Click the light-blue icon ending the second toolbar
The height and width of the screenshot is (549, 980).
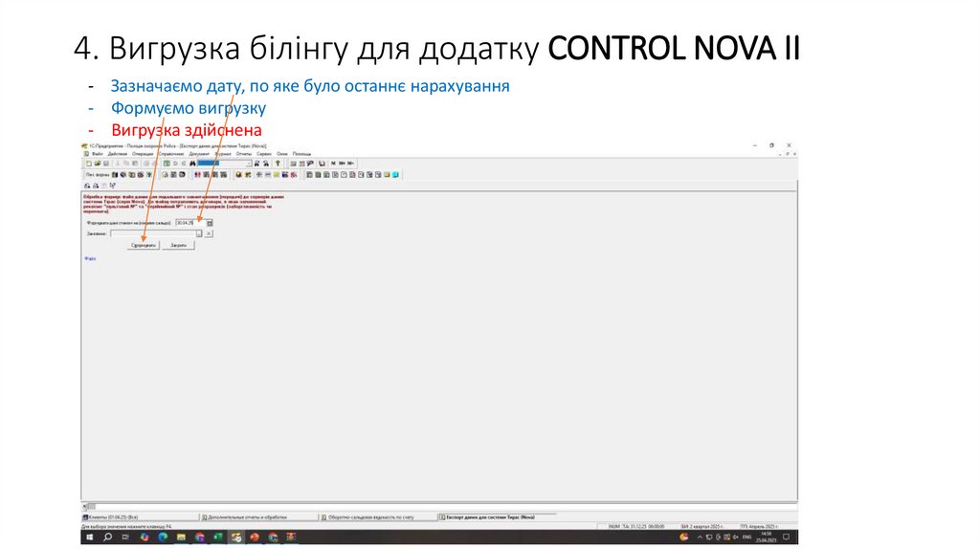click(395, 174)
